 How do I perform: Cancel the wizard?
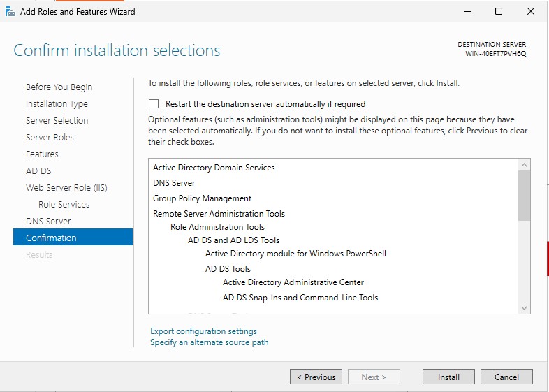[x=506, y=377]
